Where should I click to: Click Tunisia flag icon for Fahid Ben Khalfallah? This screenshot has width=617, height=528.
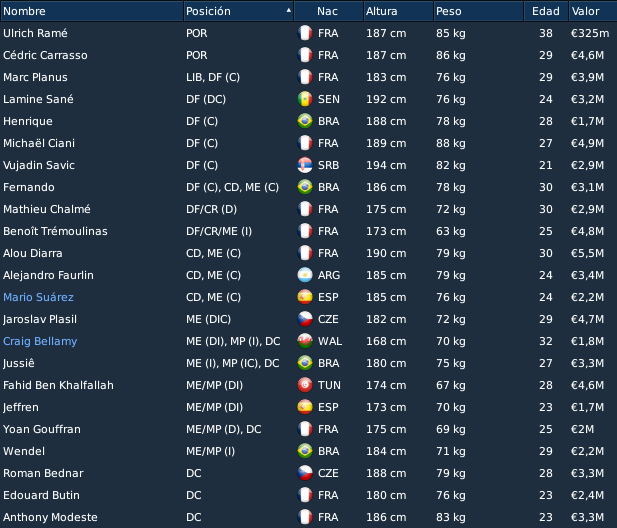pos(305,385)
